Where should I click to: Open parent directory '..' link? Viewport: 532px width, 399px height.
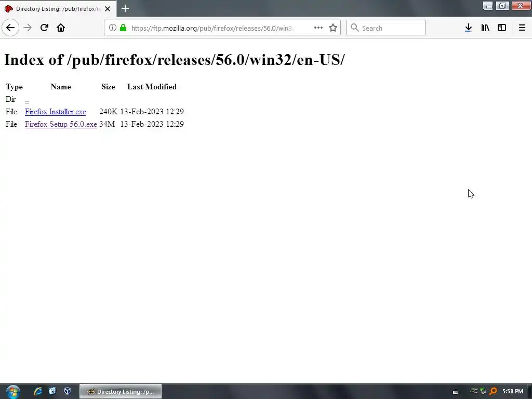tap(27, 100)
